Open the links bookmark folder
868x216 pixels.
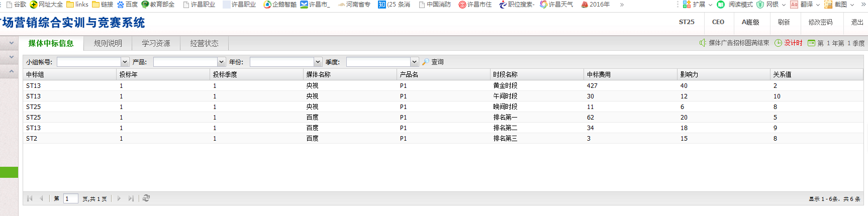pos(77,5)
